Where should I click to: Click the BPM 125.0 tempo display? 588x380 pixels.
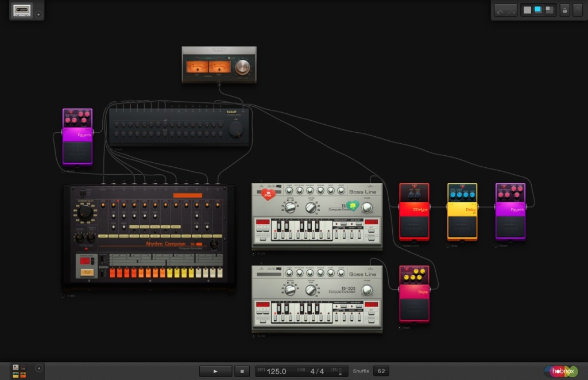pos(276,371)
